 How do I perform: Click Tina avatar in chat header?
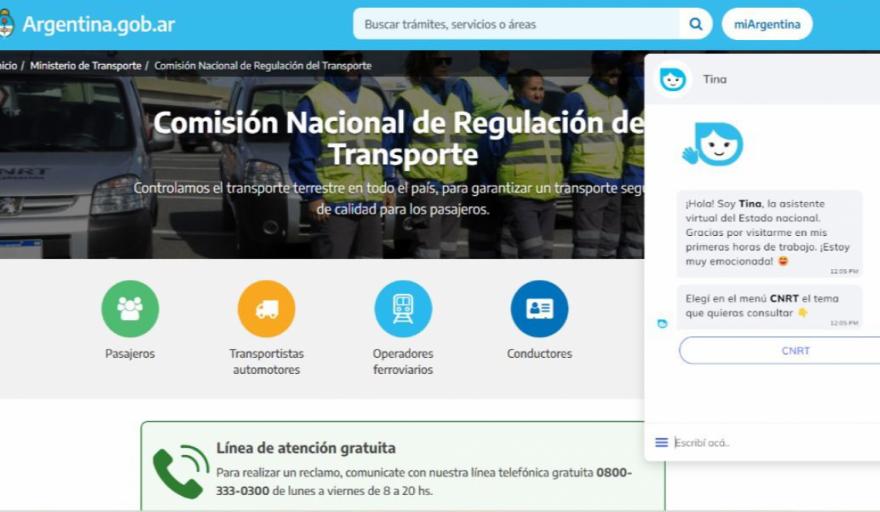click(x=672, y=79)
